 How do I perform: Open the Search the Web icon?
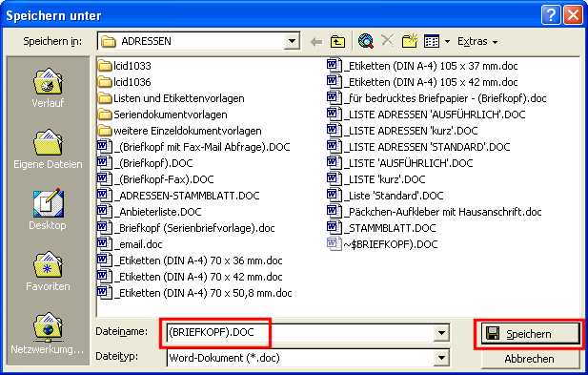point(366,41)
